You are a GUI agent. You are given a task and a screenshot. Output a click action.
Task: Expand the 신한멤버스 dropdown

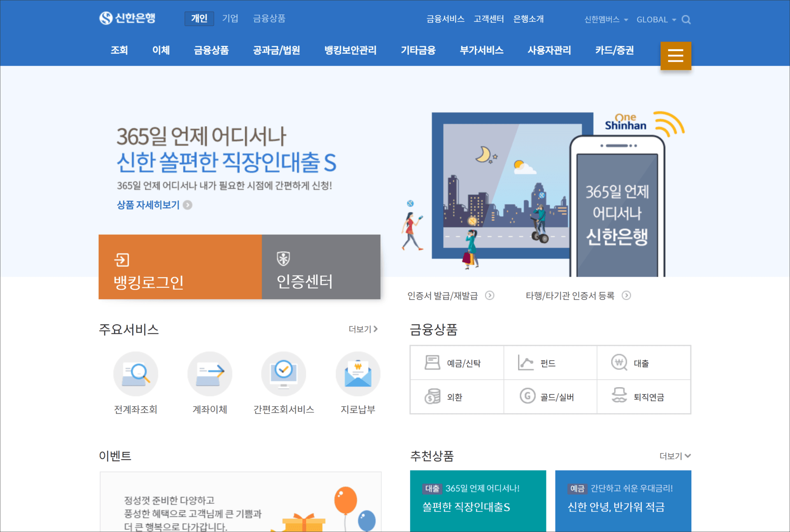click(x=606, y=19)
